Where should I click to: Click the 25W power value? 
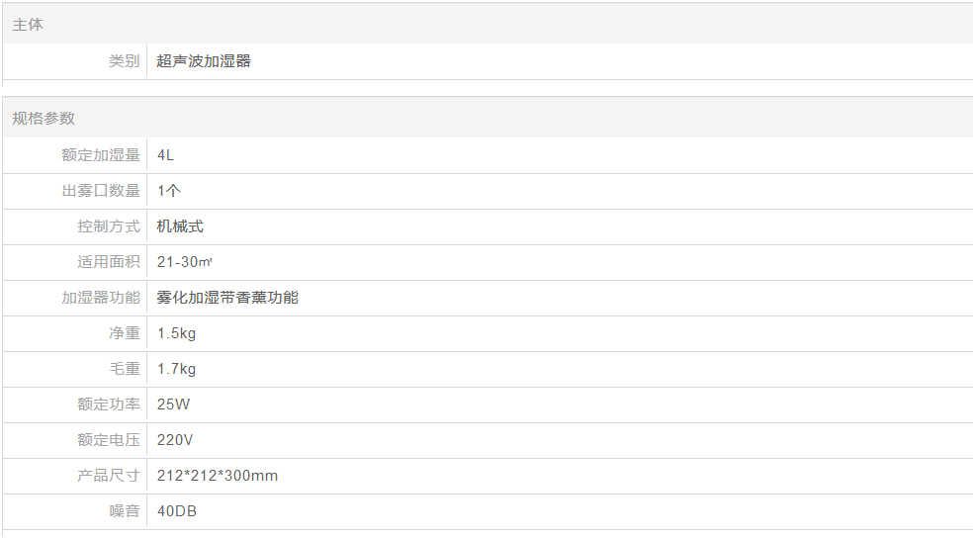[x=173, y=404]
